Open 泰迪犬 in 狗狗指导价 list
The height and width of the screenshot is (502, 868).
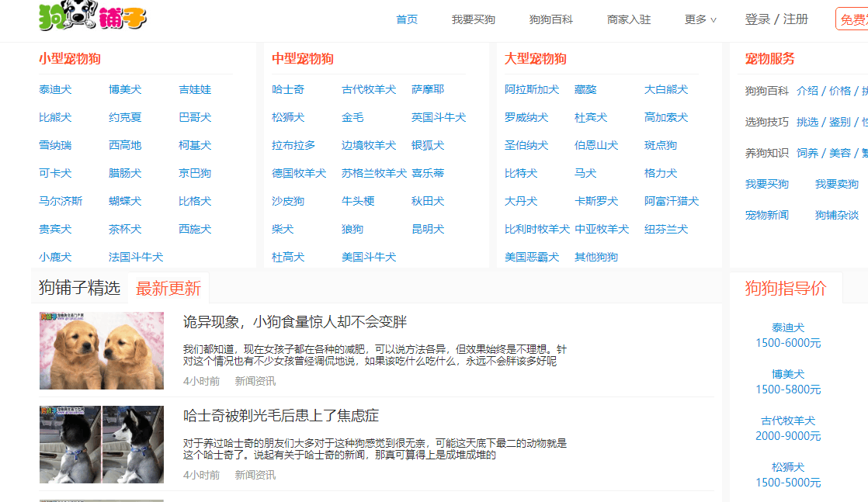point(788,327)
